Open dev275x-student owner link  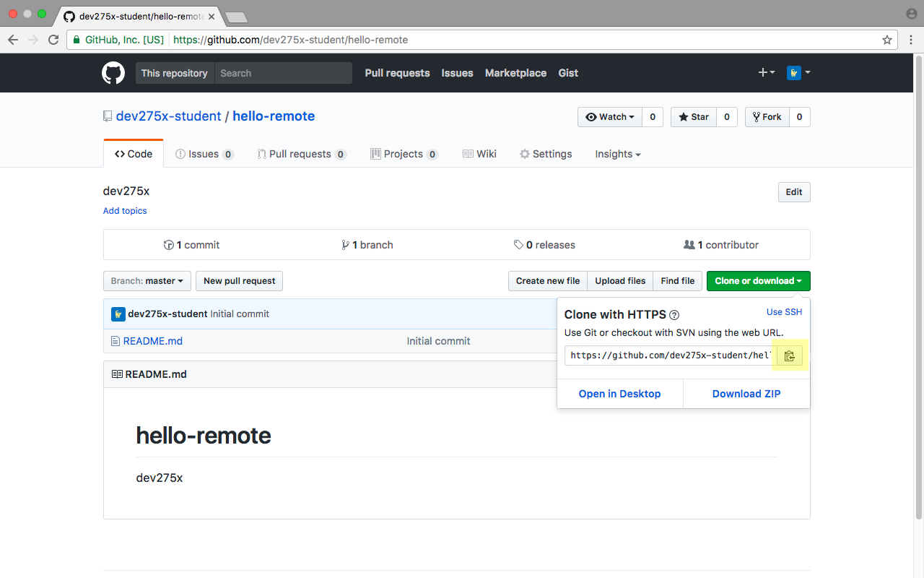point(168,116)
